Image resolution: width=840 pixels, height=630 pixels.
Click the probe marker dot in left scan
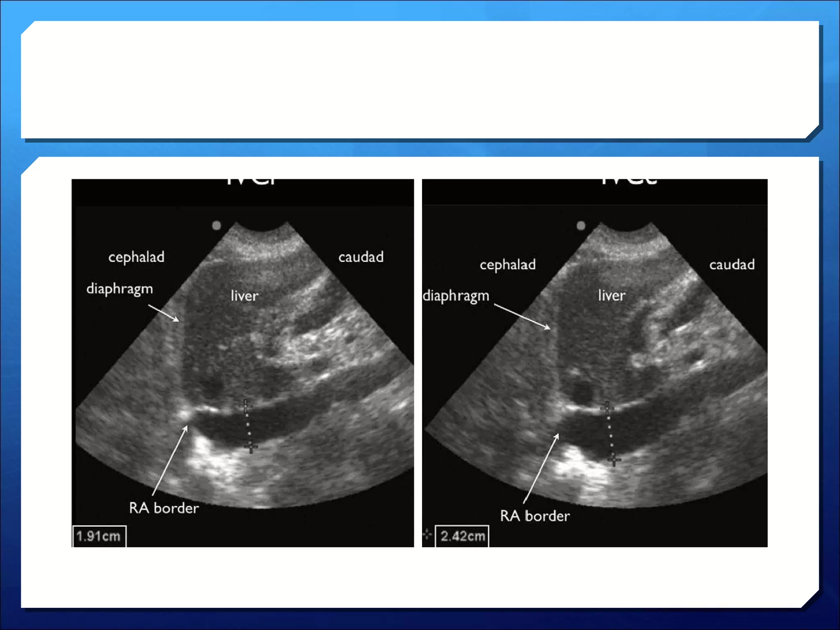tap(217, 225)
